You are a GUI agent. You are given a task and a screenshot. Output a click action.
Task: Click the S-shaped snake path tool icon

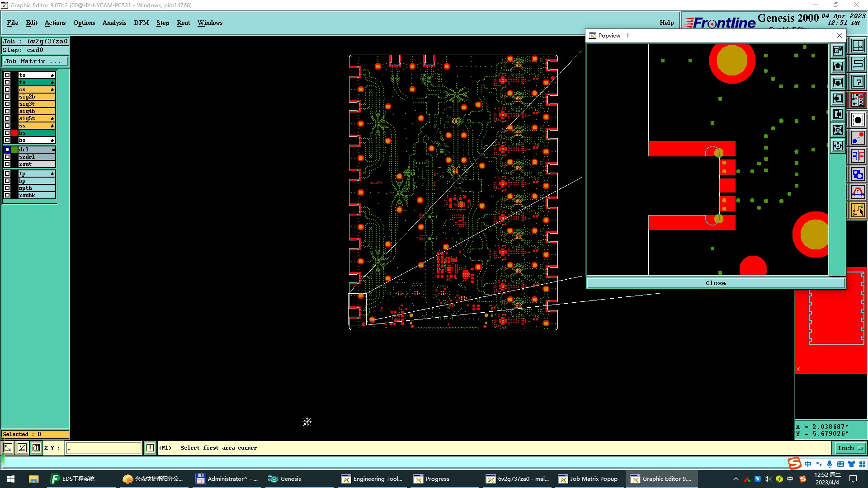click(x=858, y=64)
